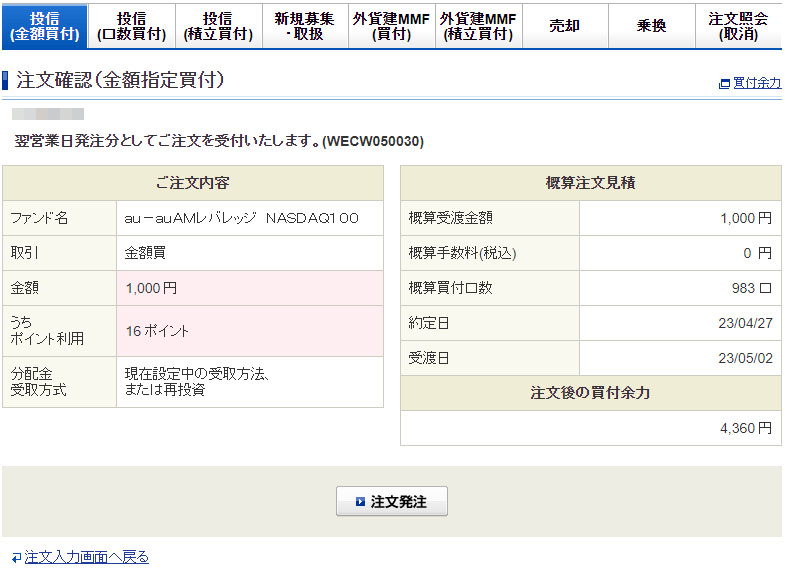Switch to 投信(口数買付) tab
785x570 pixels.
click(x=131, y=26)
